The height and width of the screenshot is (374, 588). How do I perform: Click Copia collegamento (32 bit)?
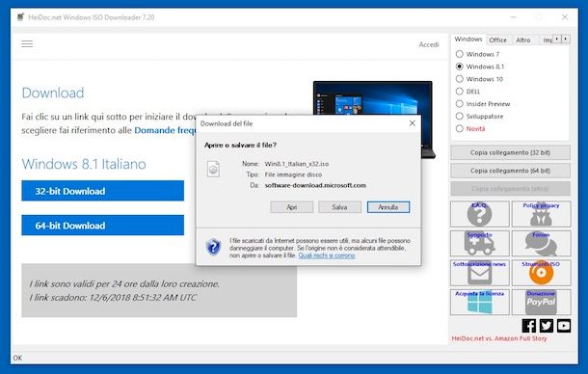tap(510, 152)
